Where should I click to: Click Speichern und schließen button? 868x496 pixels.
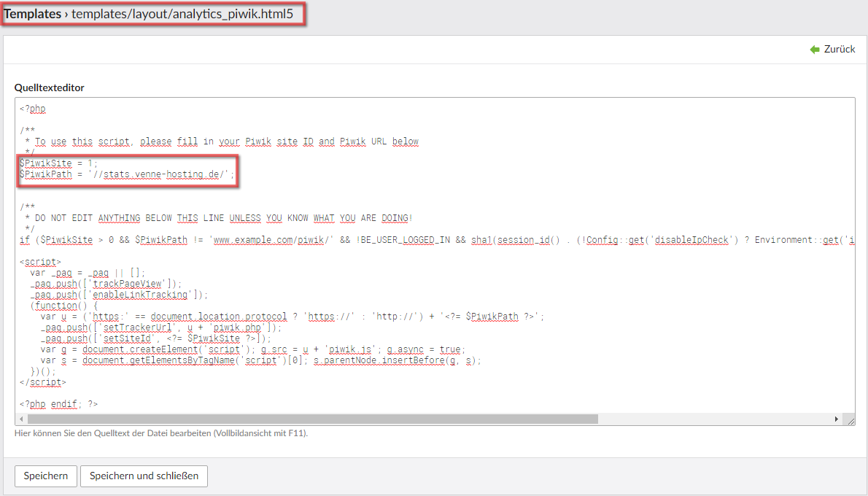click(144, 476)
